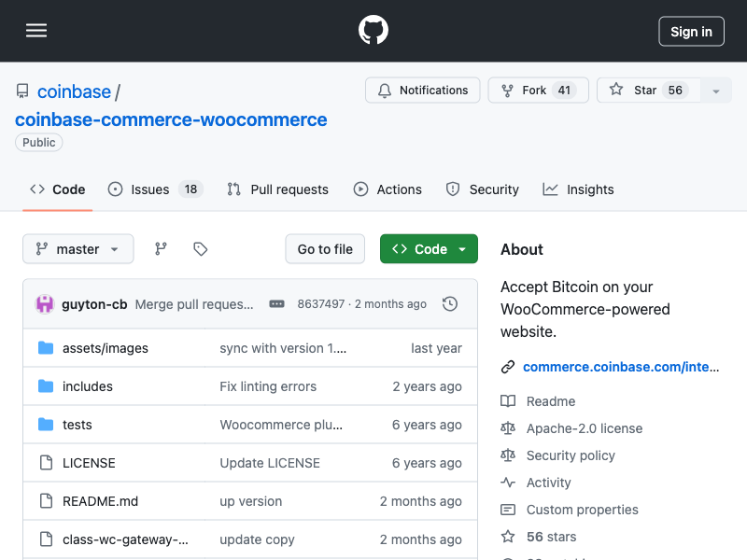
Task: Click file icon beside README.md
Action: pos(46,500)
